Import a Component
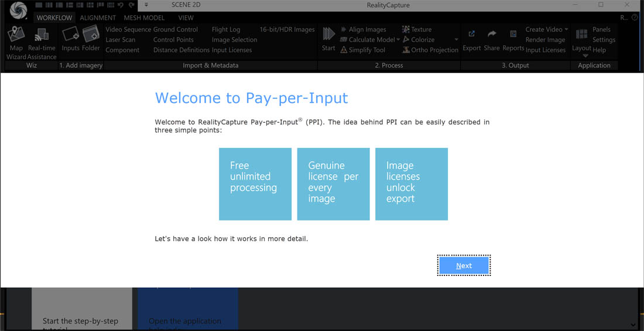The height and width of the screenshot is (331, 644). pyautogui.click(x=122, y=50)
